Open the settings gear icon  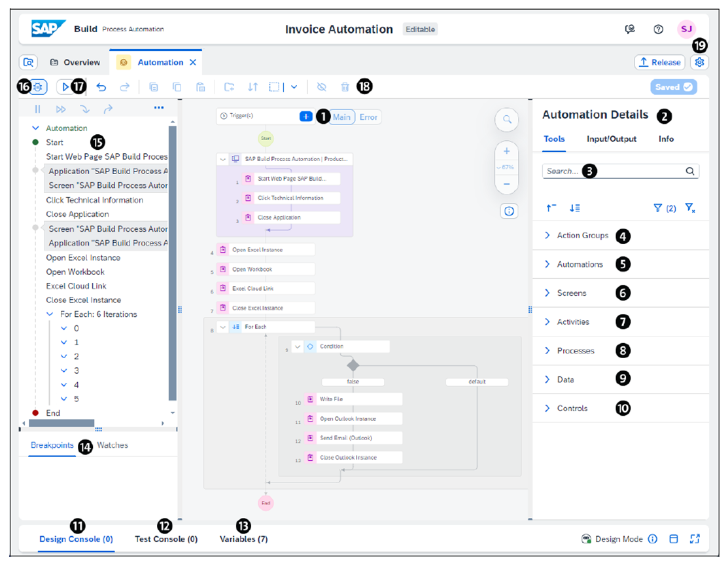[699, 62]
